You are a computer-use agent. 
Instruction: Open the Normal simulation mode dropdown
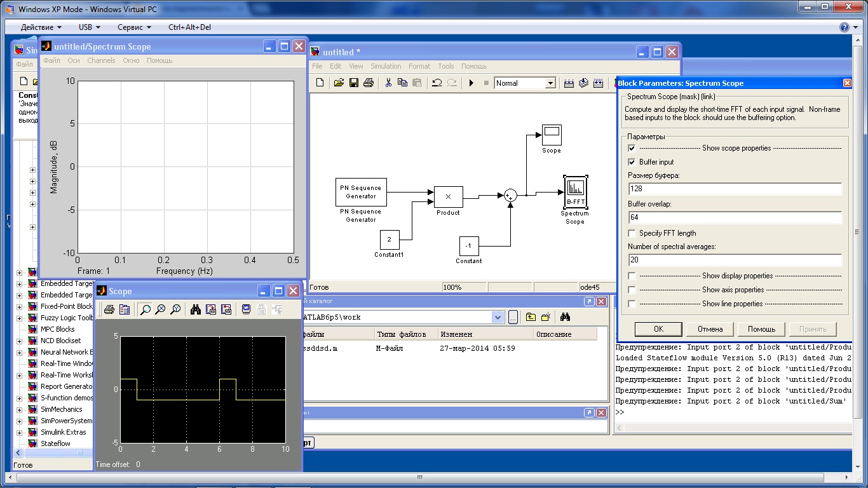[550, 83]
